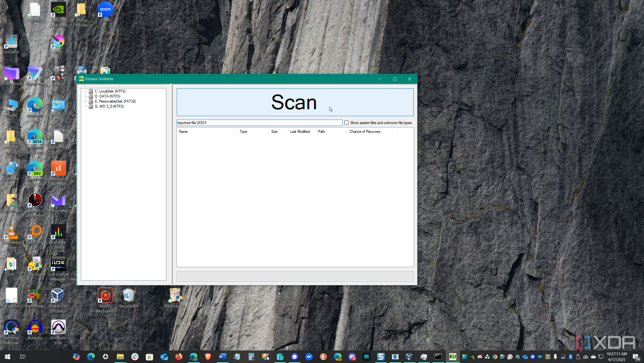This screenshot has height=363, width=644.
Task: Select the Speccy desktop icon
Action: 59,76
